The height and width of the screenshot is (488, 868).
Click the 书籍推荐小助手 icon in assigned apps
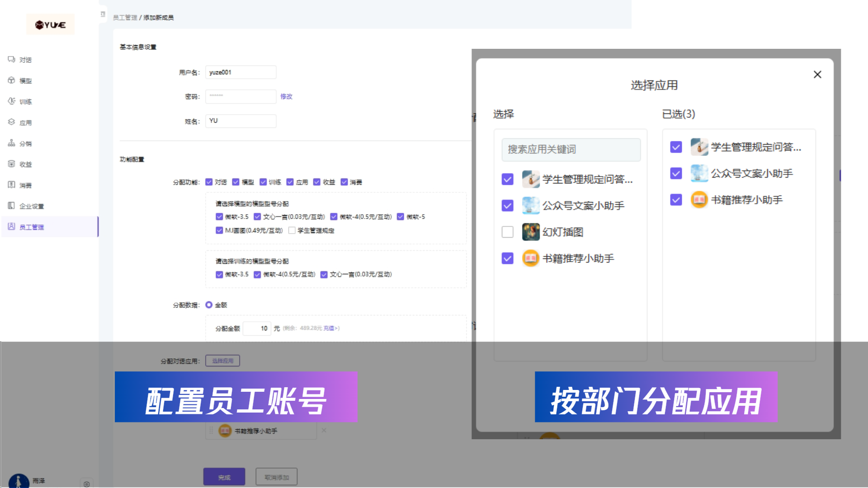225,431
